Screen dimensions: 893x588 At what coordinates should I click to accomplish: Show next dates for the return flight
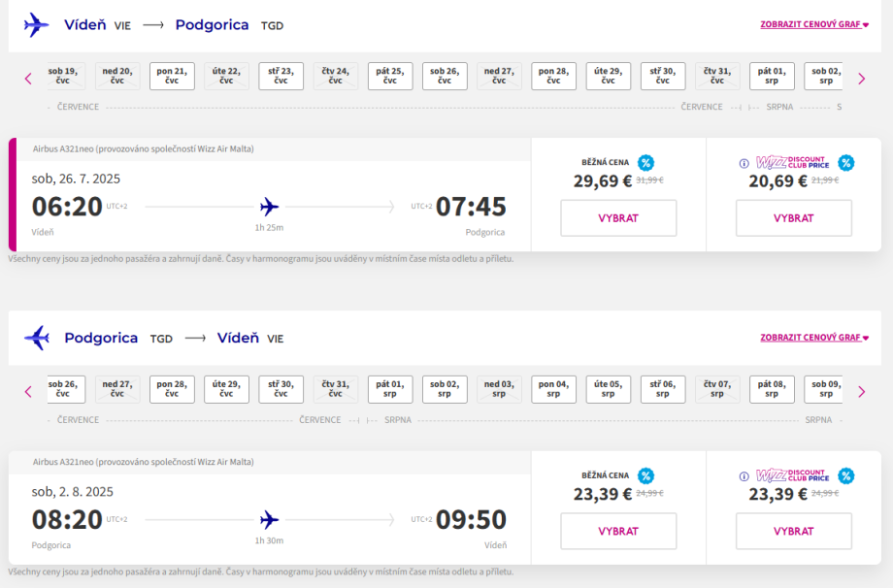point(862,391)
